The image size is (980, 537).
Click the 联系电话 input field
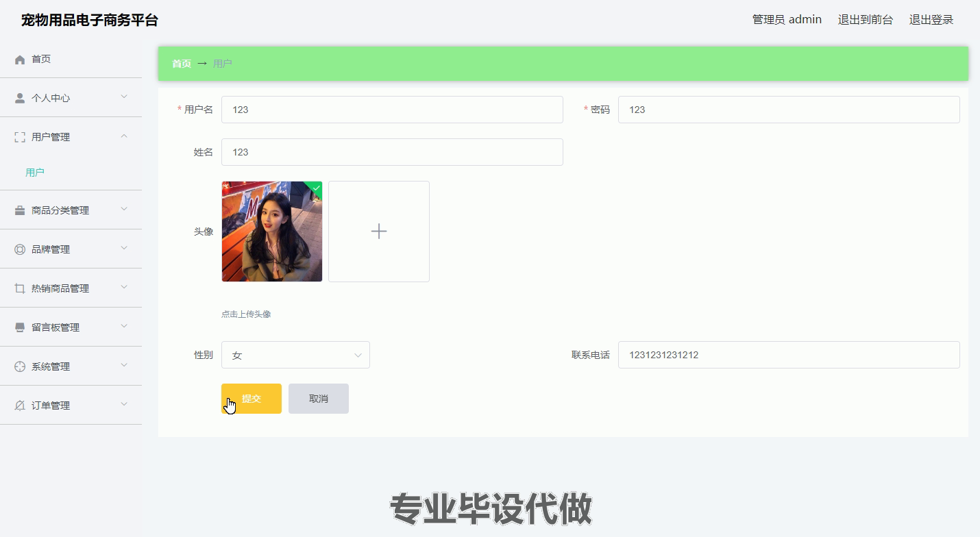click(789, 355)
